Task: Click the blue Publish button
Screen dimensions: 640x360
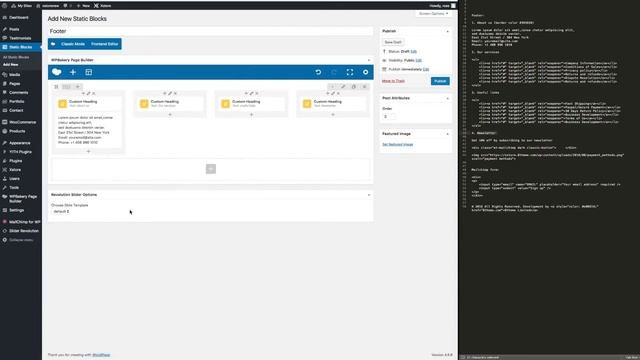Action: [440, 81]
